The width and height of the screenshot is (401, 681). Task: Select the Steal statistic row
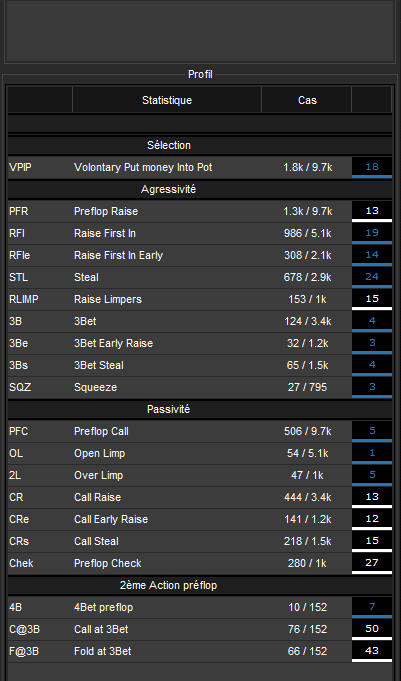click(199, 277)
